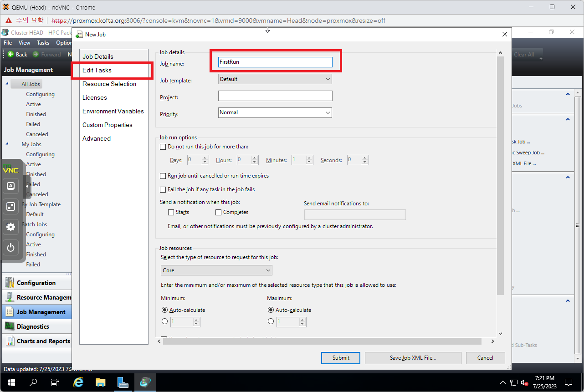This screenshot has width=584, height=392.
Task: Switch to the Edit Tasks page
Action: [97, 70]
